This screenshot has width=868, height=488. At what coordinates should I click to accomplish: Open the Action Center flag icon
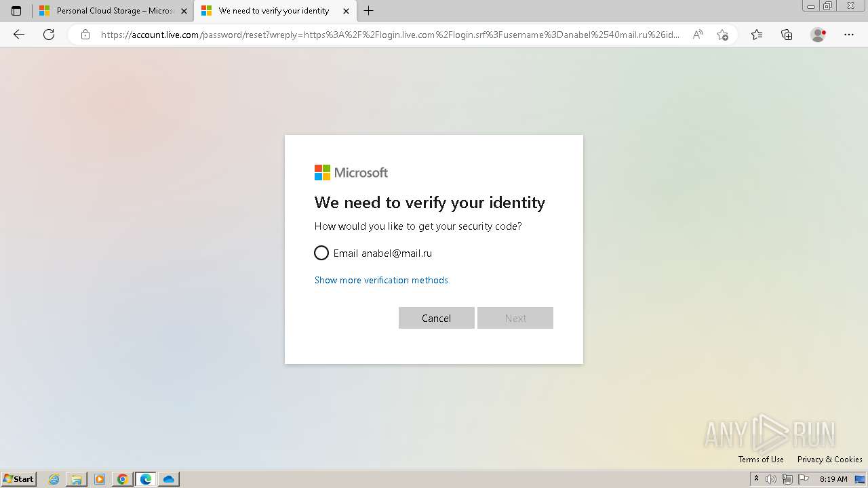[x=804, y=479]
